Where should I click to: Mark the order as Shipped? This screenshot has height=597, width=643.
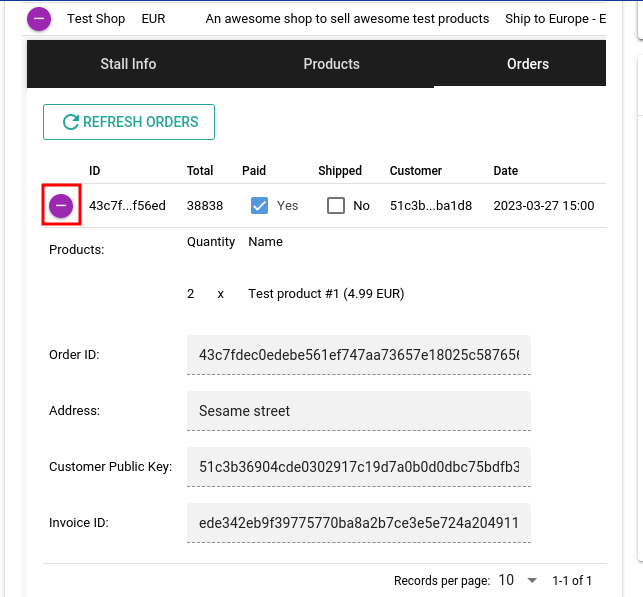336,206
